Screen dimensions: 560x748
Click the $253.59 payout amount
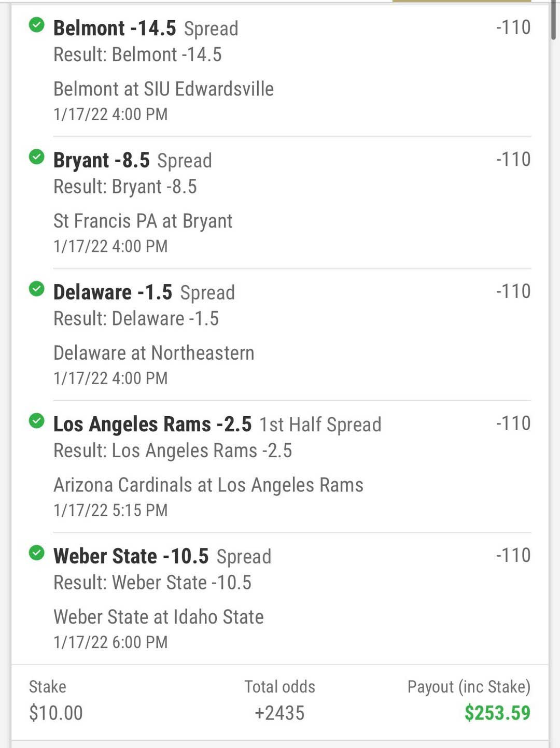coord(497,713)
